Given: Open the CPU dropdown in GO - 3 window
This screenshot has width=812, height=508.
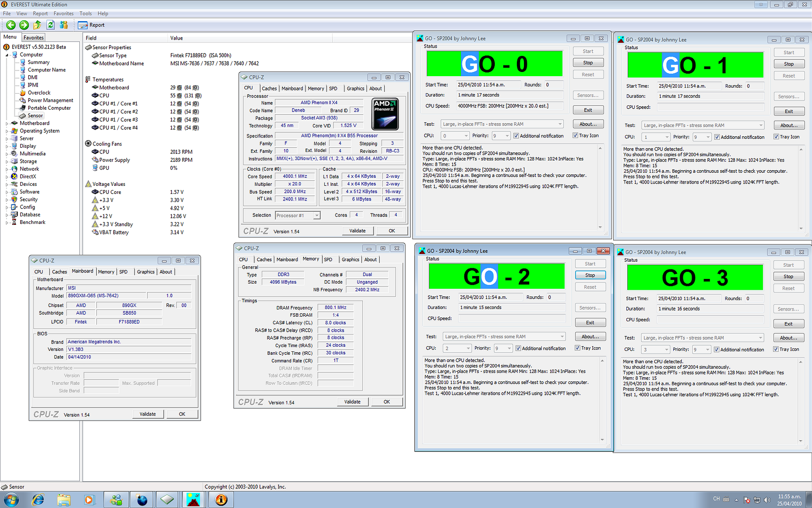Looking at the screenshot, I should point(656,349).
